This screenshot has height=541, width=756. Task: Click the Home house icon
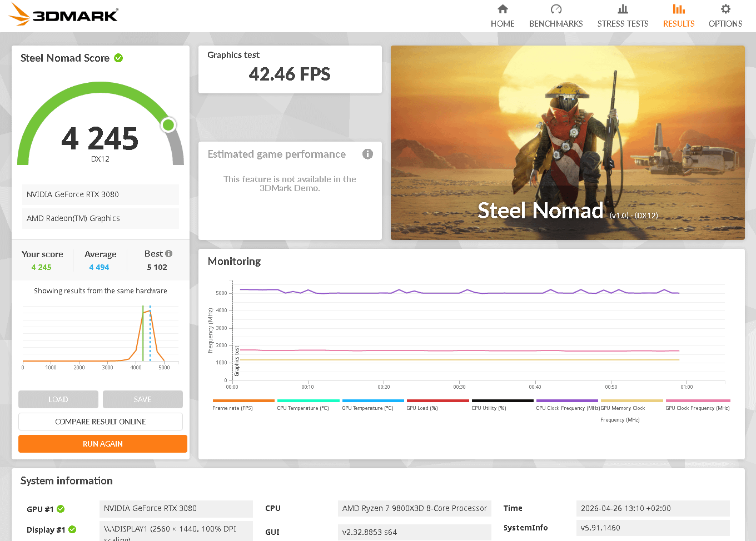point(503,9)
